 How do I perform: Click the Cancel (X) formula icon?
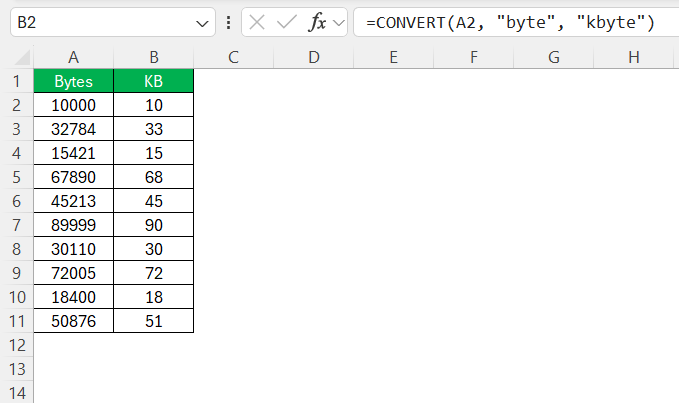[x=257, y=22]
